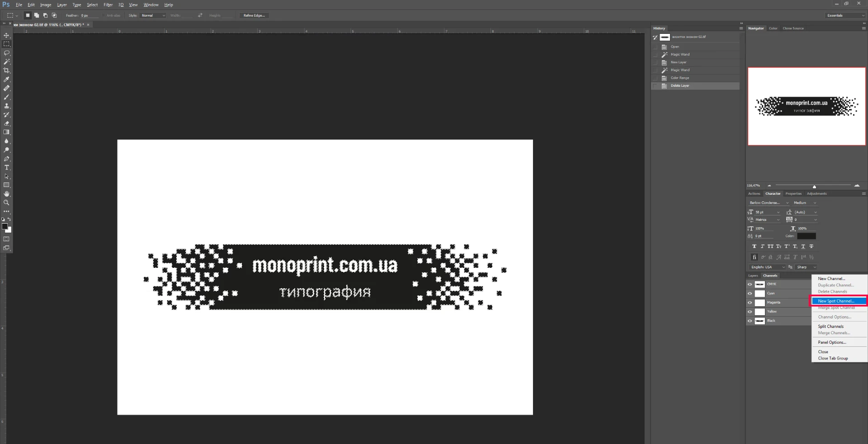The width and height of the screenshot is (868, 444).
Task: Select the Gradient tool
Action: 6,132
